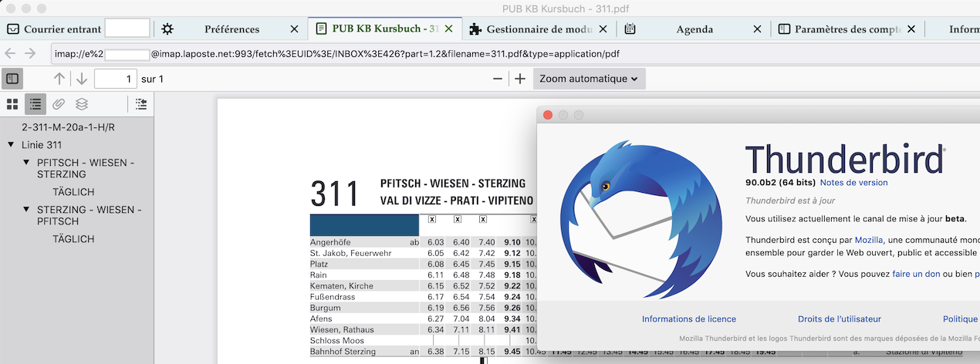Viewport: 980px width, 364px height.
Task: Click the inbox icon of Courrier entrant
Action: click(13, 29)
